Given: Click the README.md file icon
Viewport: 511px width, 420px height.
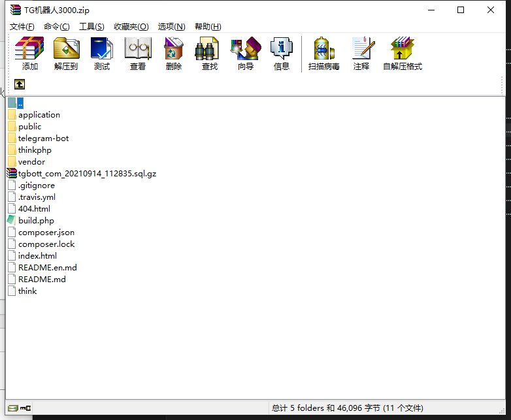Looking at the screenshot, I should [12, 280].
